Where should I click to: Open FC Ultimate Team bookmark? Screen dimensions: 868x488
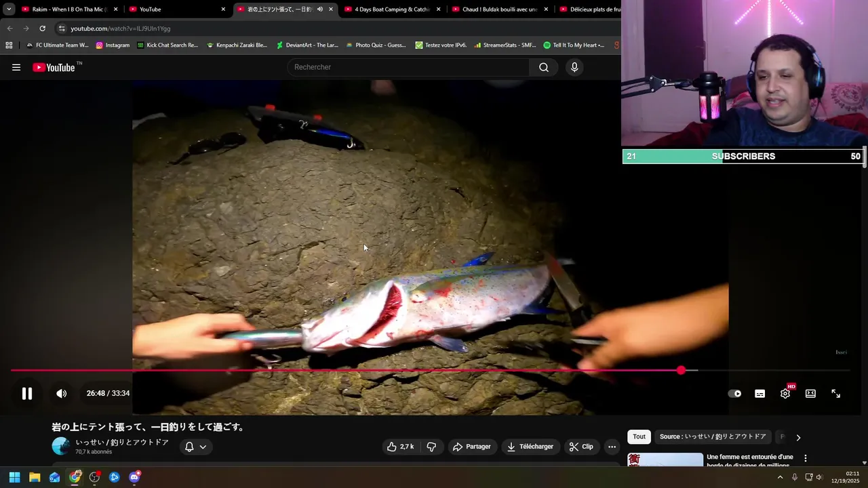click(57, 45)
